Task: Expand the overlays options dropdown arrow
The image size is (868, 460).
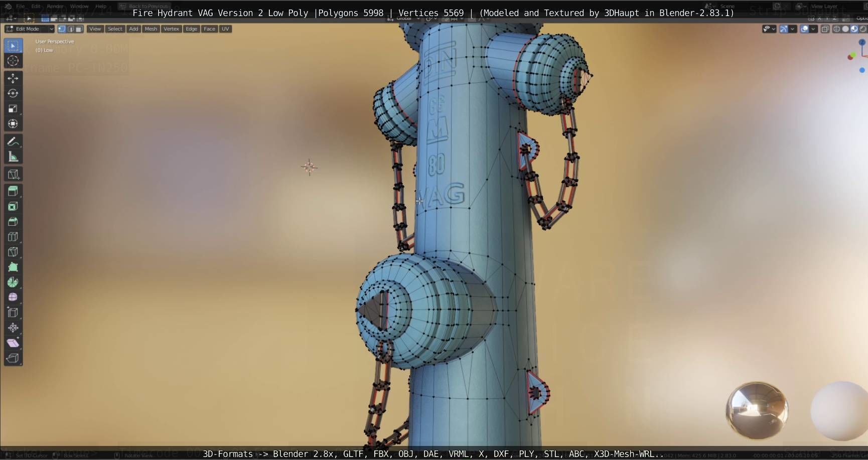Action: tap(813, 29)
